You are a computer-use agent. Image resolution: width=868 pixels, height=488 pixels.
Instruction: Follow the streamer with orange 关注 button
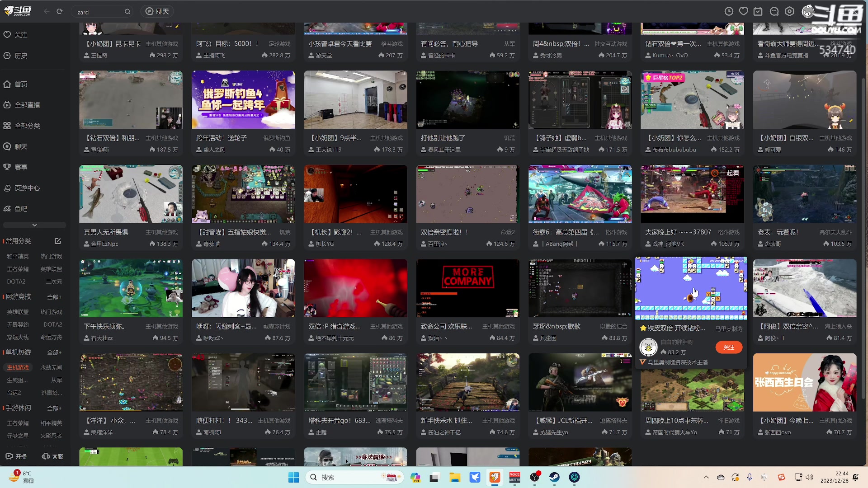(x=729, y=347)
